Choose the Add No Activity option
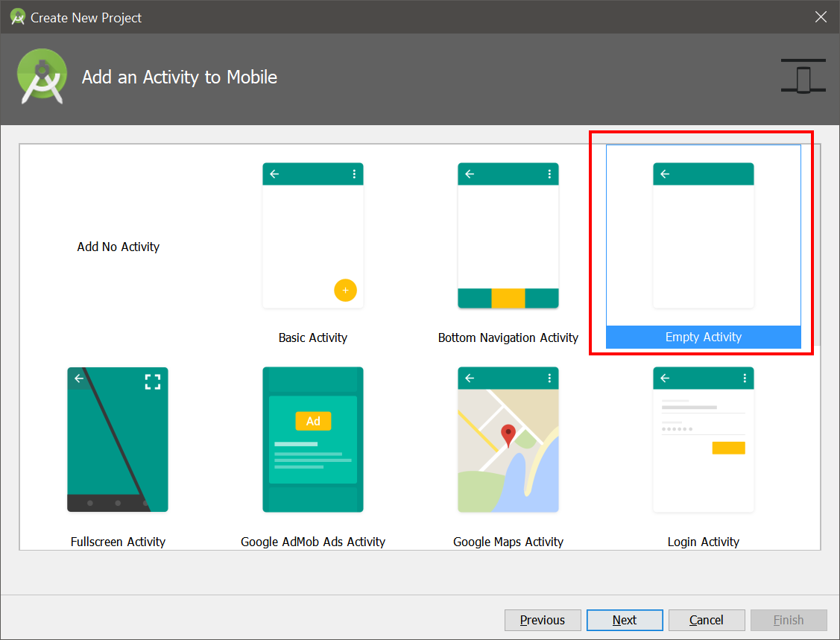This screenshot has height=640, width=840. 119,247
